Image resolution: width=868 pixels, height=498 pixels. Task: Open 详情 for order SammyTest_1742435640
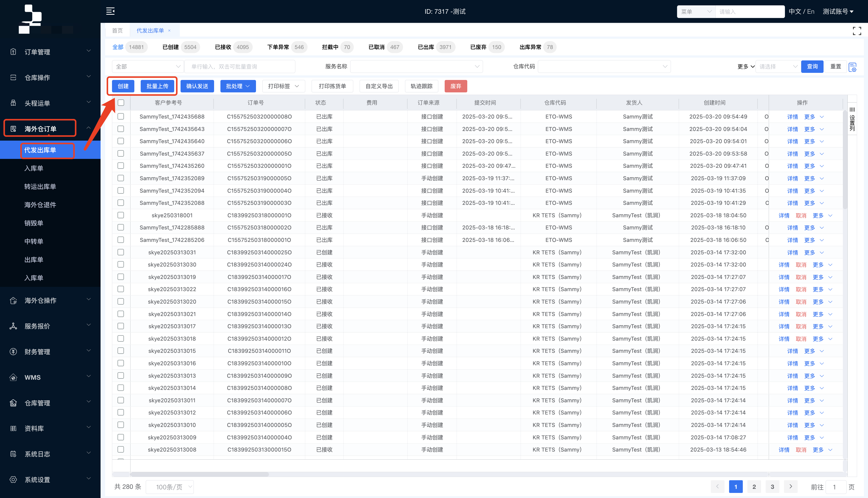coord(792,141)
